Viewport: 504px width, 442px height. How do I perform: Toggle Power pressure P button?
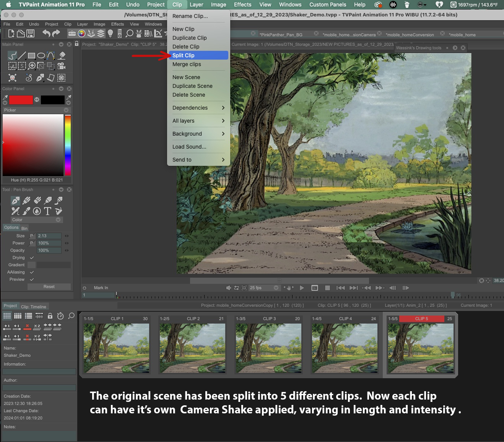click(32, 243)
